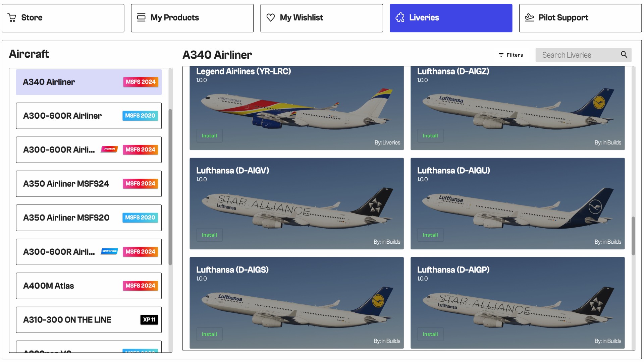Image resolution: width=644 pixels, height=362 pixels.
Task: Install the Legend Airlines (YR-LRC) livery
Action: pos(209,136)
